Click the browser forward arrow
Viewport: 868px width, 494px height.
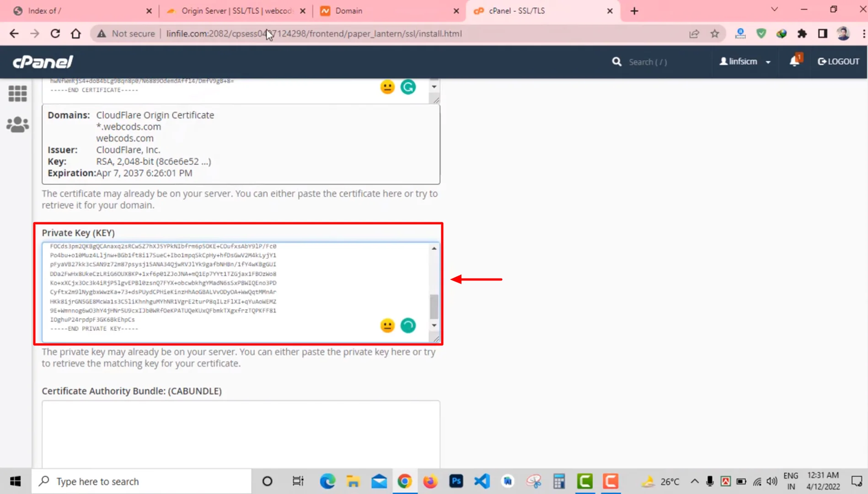click(x=35, y=33)
